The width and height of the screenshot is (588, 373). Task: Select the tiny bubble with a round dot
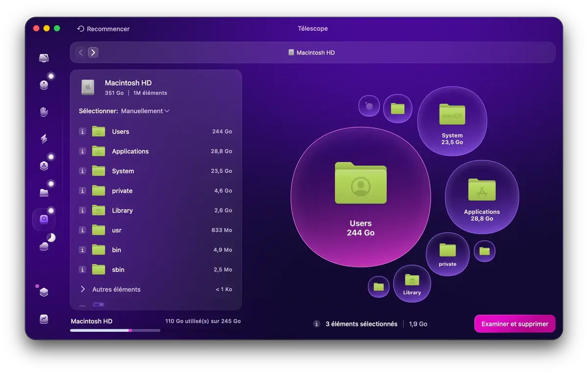coord(369,106)
